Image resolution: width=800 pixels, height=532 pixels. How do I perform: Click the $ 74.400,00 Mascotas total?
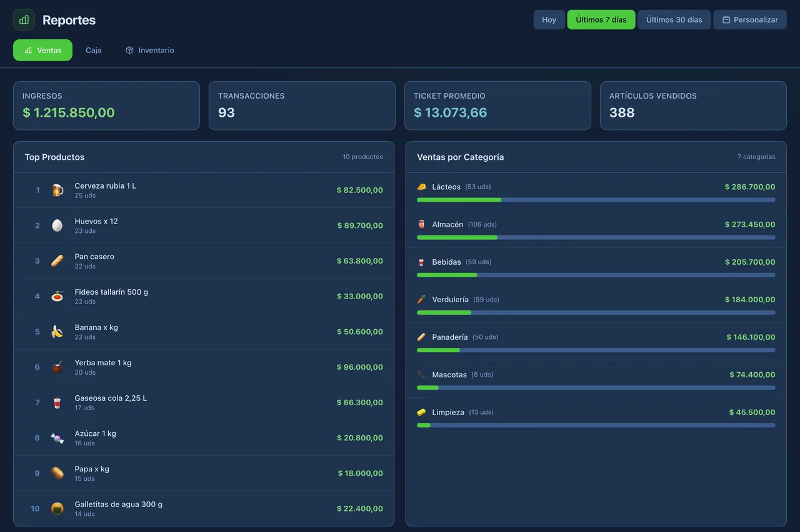coord(752,375)
